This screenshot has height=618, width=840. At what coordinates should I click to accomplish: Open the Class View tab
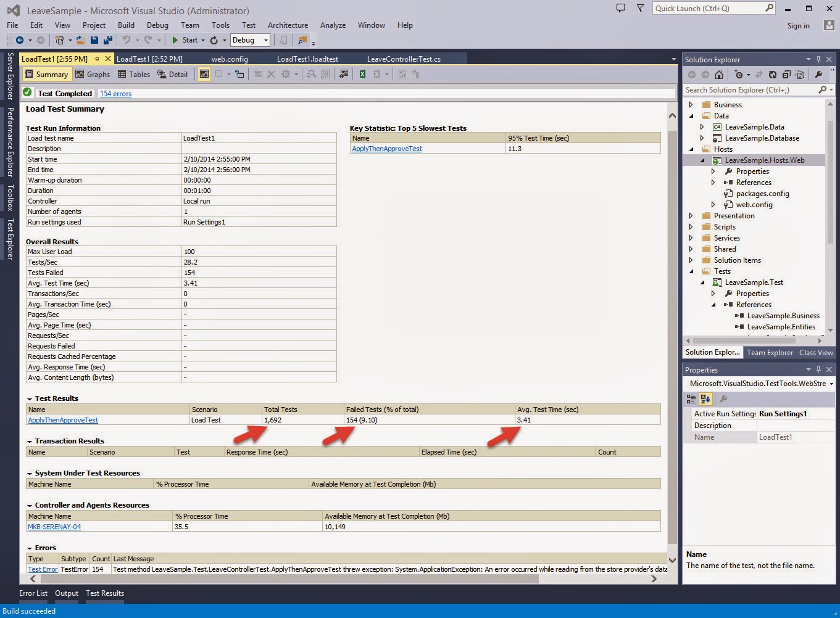coord(816,353)
